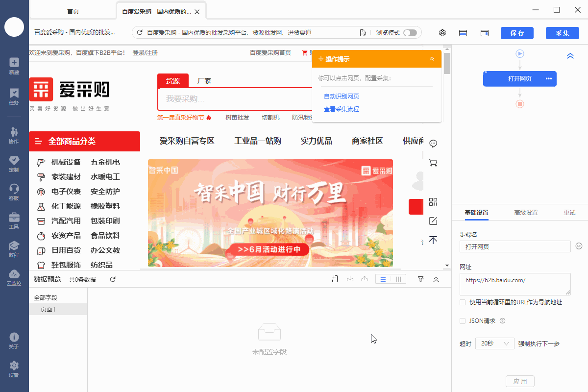Open the 云监控 (Cloud monitor) sidebar item
This screenshot has width=588, height=392.
pos(14,277)
